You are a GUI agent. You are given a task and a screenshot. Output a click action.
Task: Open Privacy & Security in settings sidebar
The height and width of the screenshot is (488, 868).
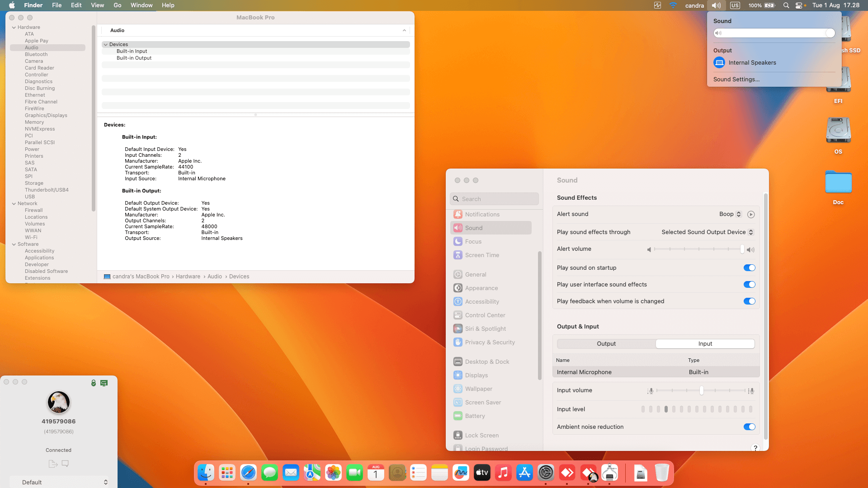(491, 343)
